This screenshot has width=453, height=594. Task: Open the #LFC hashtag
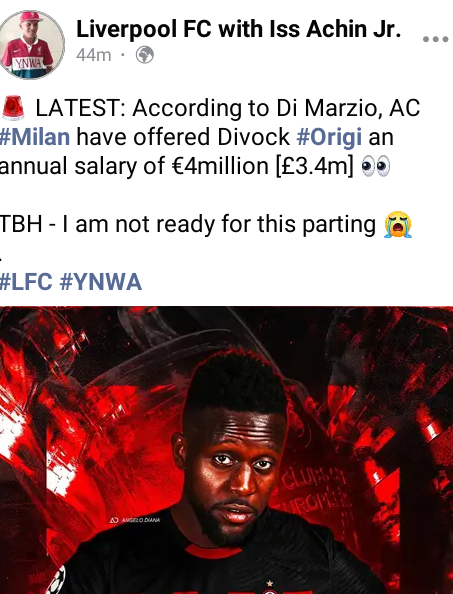click(x=26, y=282)
